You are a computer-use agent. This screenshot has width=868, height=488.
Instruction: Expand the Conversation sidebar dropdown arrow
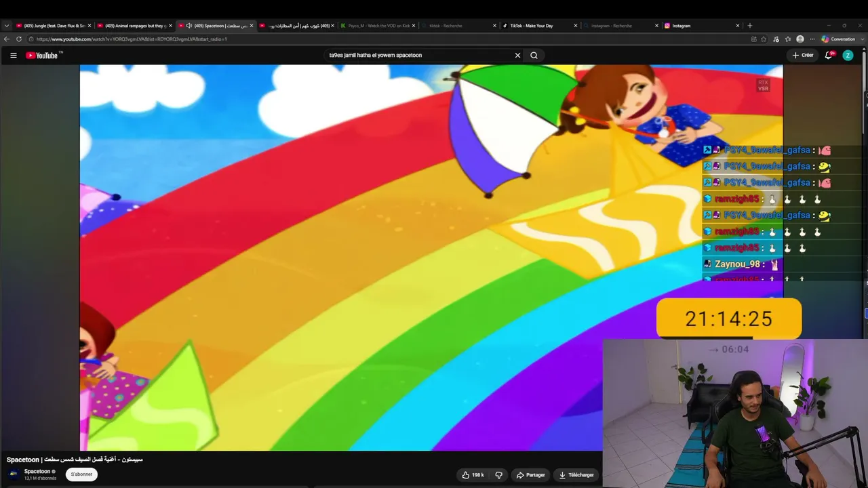(861, 39)
